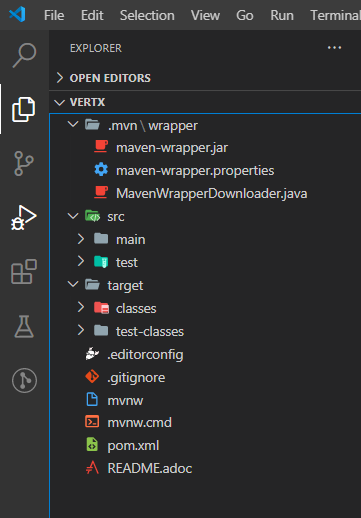Select the classes folder label
Screen dimensions: 361x518
click(136, 308)
